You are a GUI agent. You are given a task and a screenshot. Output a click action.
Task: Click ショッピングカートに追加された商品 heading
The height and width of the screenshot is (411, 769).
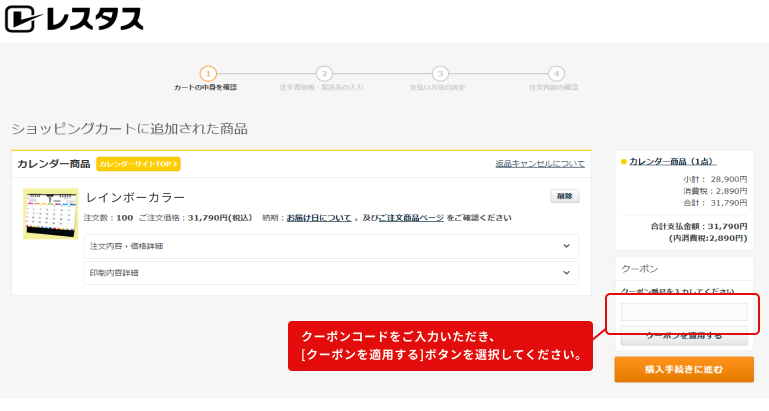(x=129, y=129)
